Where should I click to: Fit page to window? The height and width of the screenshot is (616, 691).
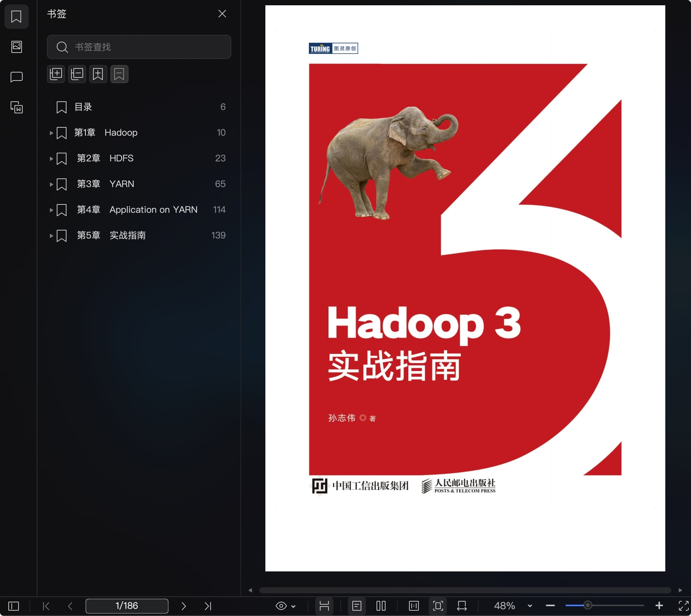[x=438, y=606]
